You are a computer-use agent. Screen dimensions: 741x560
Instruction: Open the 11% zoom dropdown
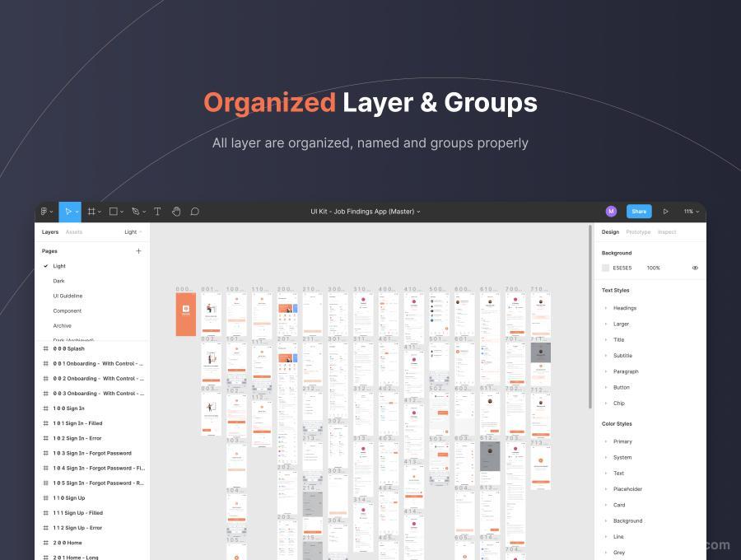(x=691, y=212)
